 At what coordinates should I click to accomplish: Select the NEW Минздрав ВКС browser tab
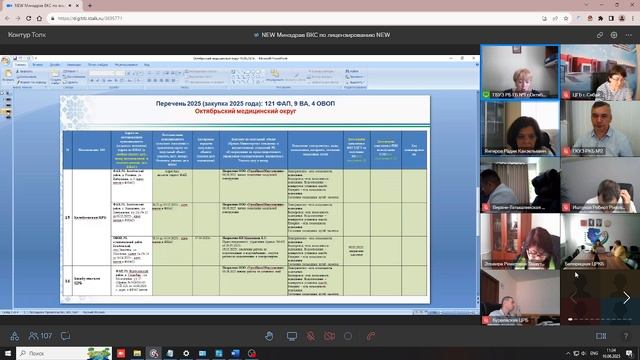coord(41,6)
